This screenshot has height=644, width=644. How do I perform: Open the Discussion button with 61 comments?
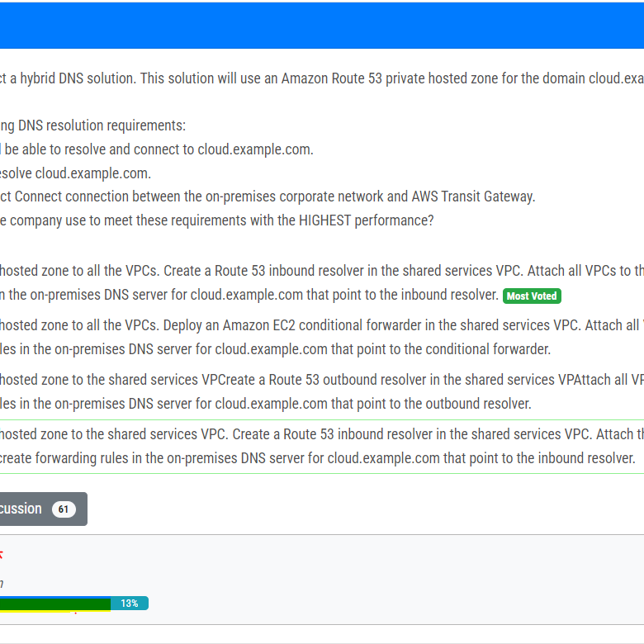[43, 509]
